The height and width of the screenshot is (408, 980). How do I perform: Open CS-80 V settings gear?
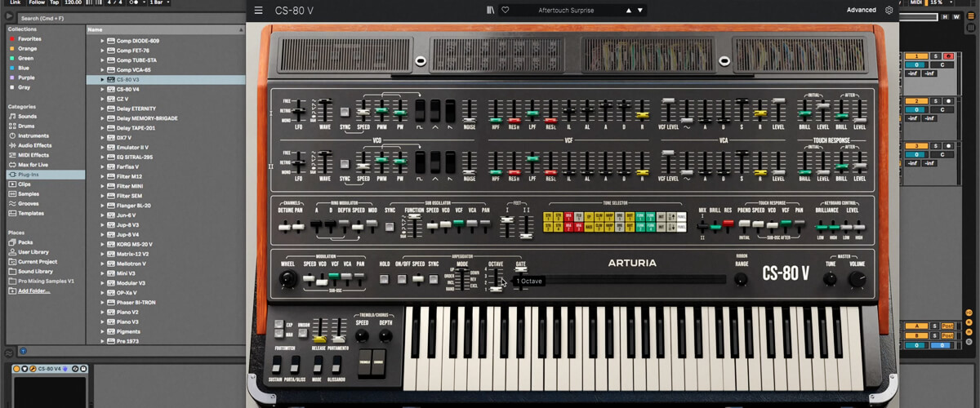889,11
